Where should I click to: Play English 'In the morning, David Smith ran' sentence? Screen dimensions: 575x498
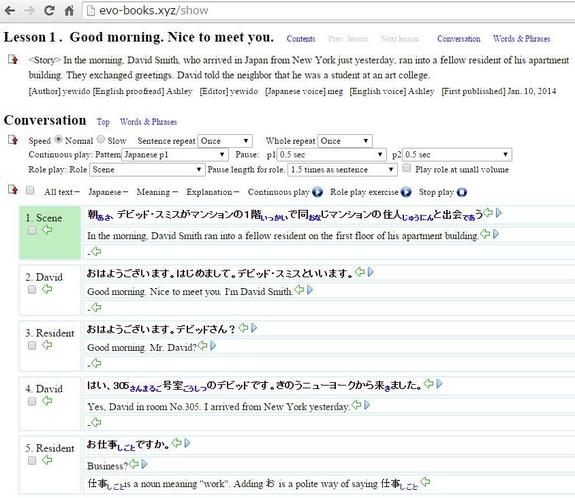click(496, 234)
